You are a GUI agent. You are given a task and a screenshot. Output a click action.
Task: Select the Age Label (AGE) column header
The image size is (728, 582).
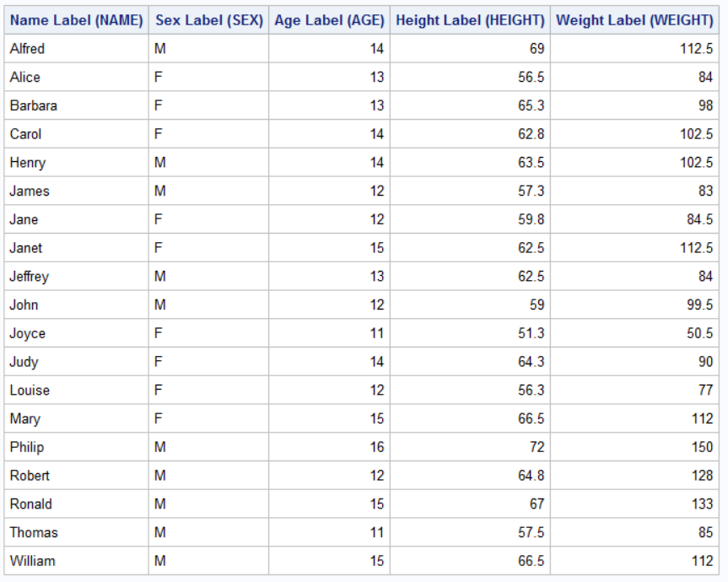pyautogui.click(x=329, y=20)
